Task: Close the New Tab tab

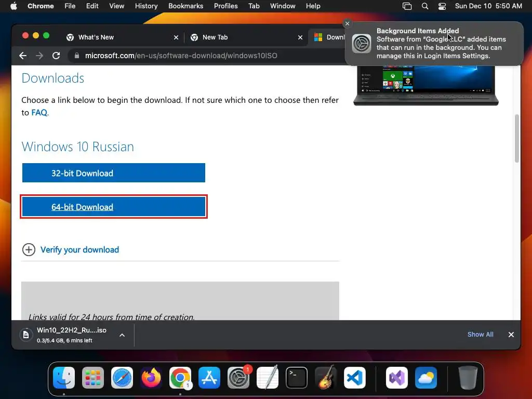Action: 300,37
